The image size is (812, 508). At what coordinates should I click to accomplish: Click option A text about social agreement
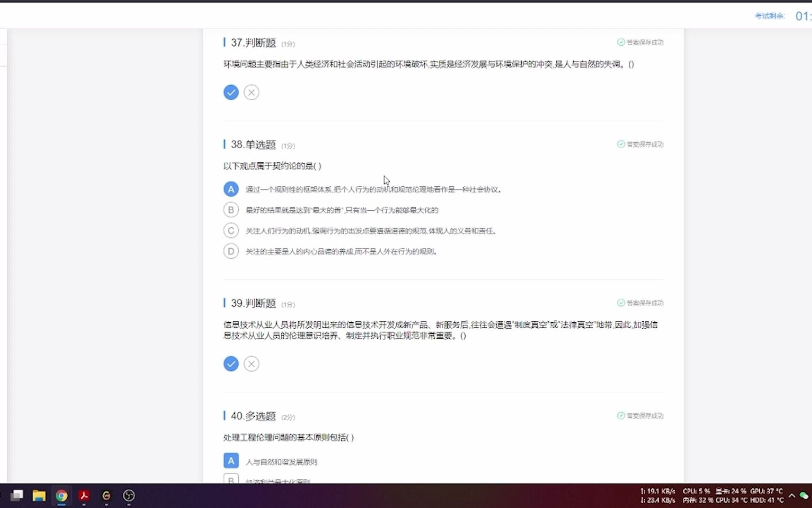click(374, 190)
